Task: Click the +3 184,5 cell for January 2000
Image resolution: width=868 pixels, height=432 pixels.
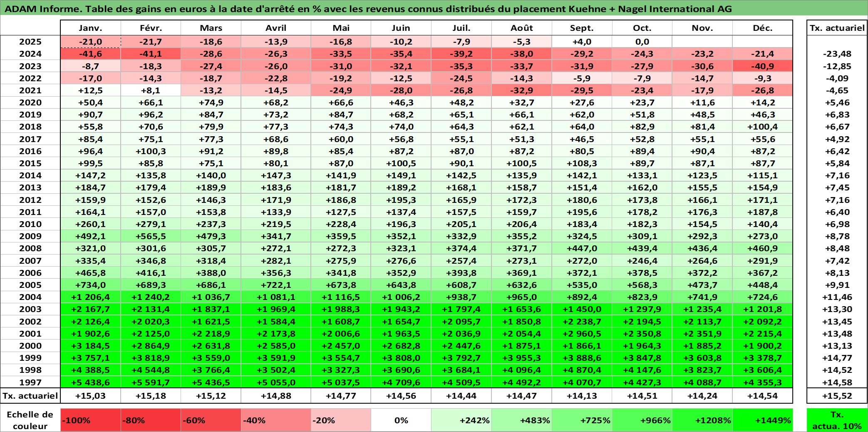Action: click(90, 346)
